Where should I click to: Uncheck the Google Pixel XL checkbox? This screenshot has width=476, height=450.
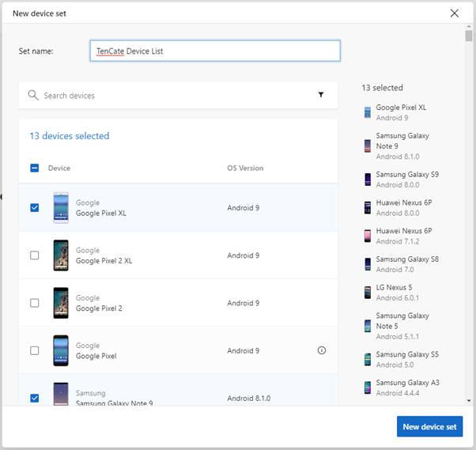[35, 208]
